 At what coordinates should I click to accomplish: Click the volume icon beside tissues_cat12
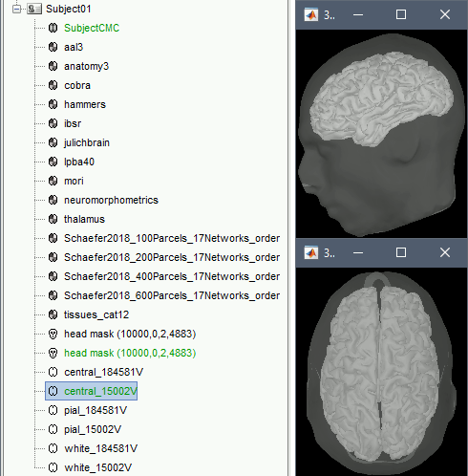53,314
